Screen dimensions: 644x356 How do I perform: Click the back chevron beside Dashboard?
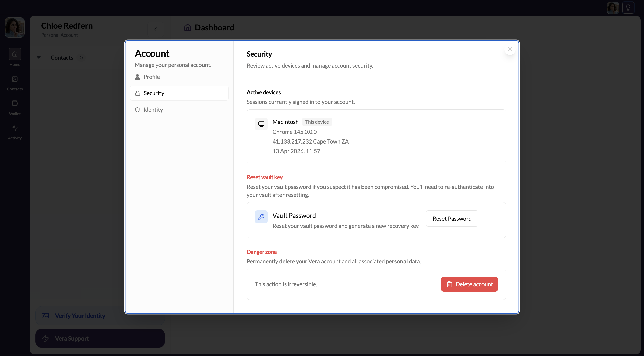156,29
